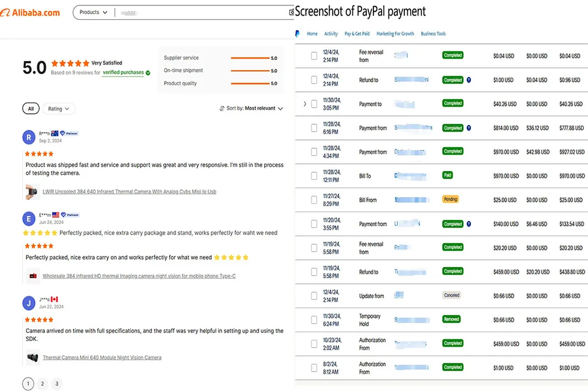Go to reviews page 2
Screen dimensions: 588x391
tap(42, 384)
